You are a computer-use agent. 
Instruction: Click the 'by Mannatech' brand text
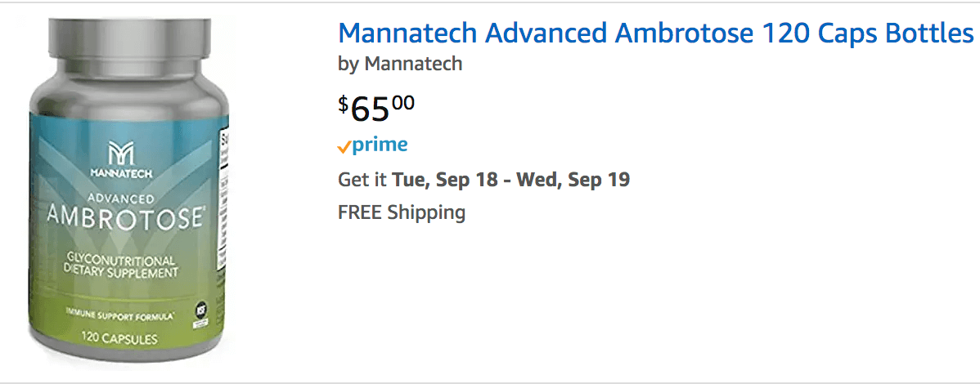pos(400,64)
